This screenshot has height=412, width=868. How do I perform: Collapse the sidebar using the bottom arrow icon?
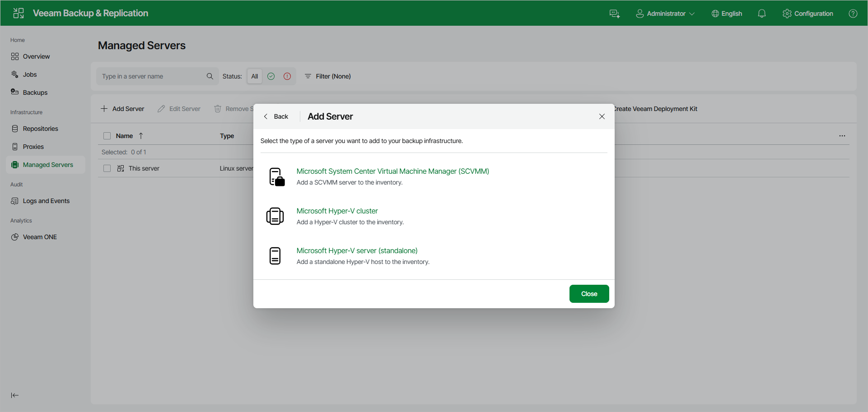pyautogui.click(x=15, y=395)
